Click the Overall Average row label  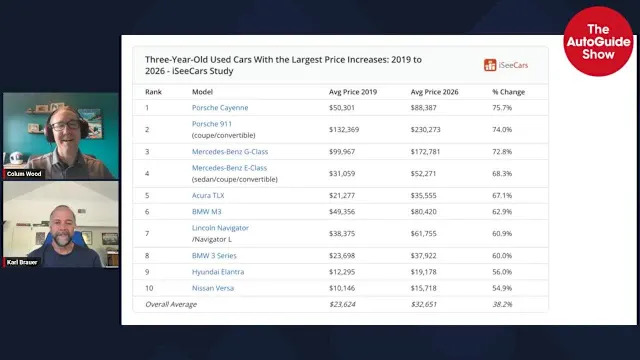171,304
